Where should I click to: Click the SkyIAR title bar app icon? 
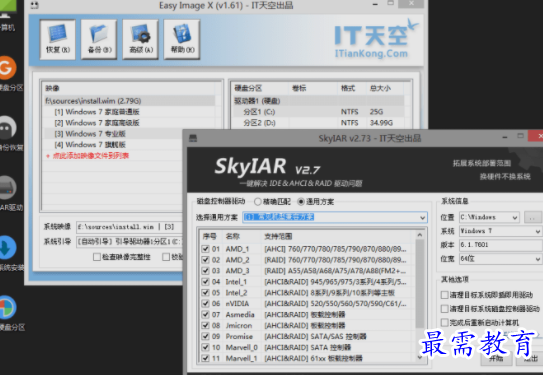193,139
